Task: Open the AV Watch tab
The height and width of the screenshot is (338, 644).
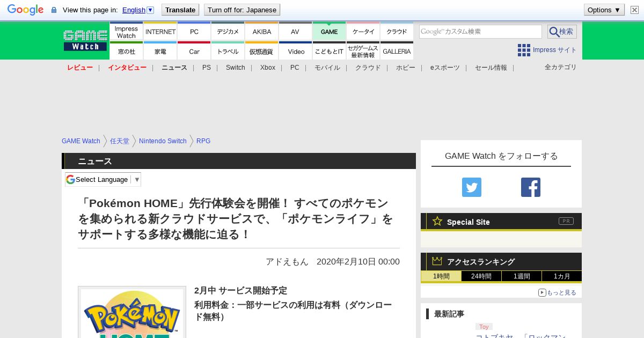Action: [x=295, y=32]
